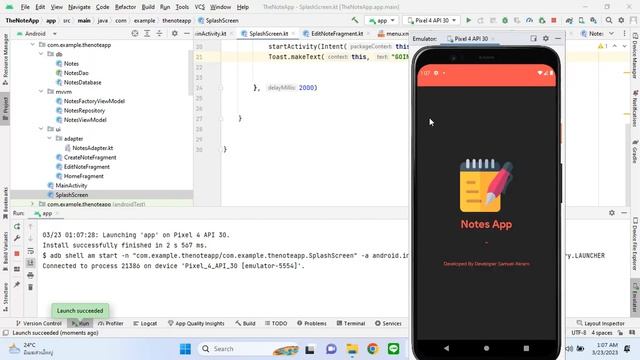This screenshot has height=360, width=640.
Task: Tap the emulator Home circle button
Action: click(x=486, y=348)
